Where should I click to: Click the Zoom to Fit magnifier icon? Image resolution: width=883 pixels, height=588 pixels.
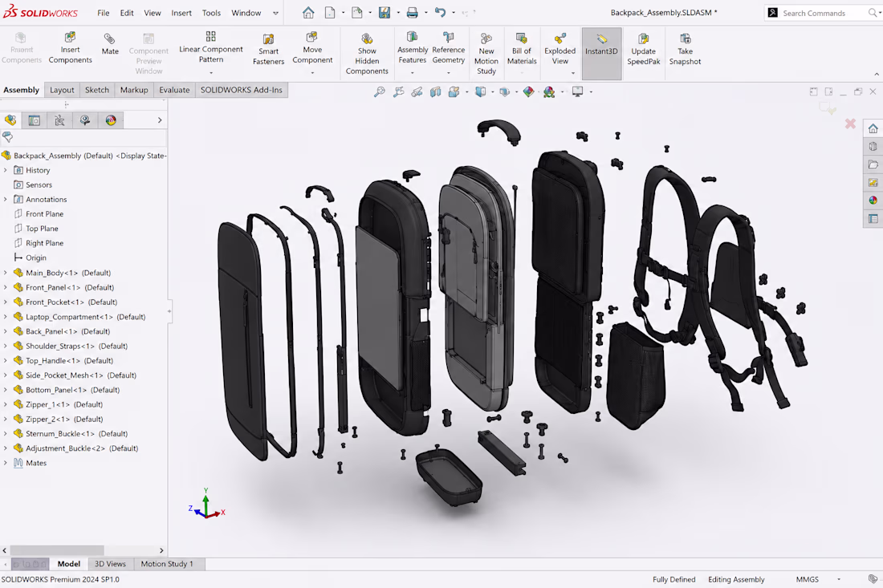click(380, 91)
